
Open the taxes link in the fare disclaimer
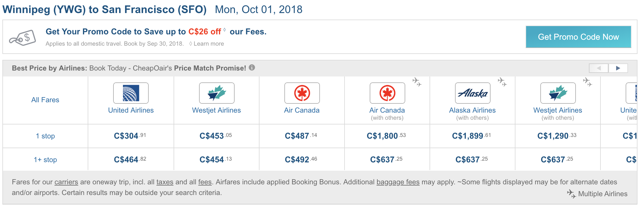pos(165,182)
